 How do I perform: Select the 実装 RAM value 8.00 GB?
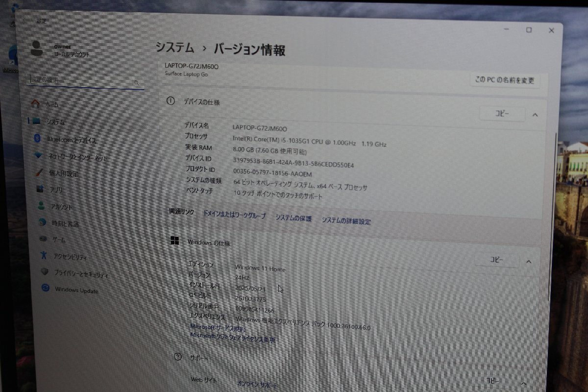270,152
